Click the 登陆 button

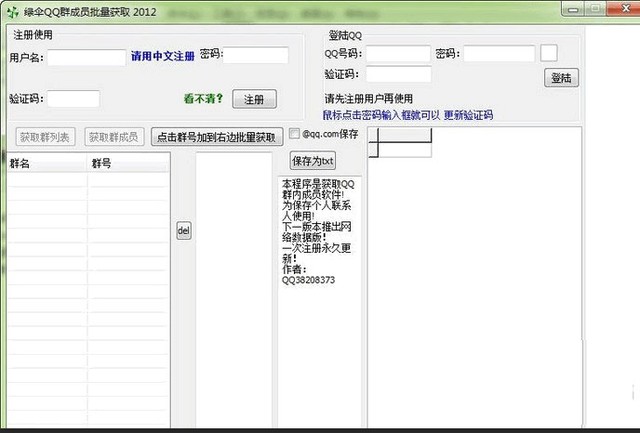point(561,78)
